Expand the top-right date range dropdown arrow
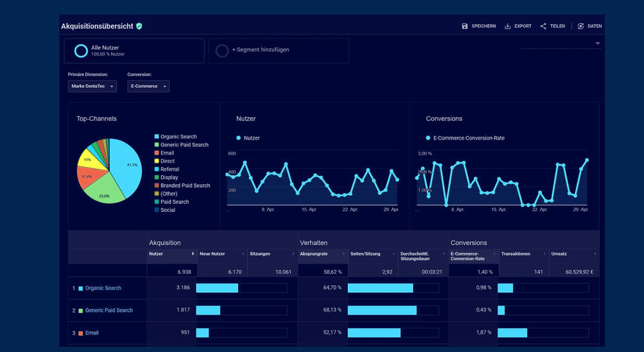The height and width of the screenshot is (352, 644). [598, 44]
